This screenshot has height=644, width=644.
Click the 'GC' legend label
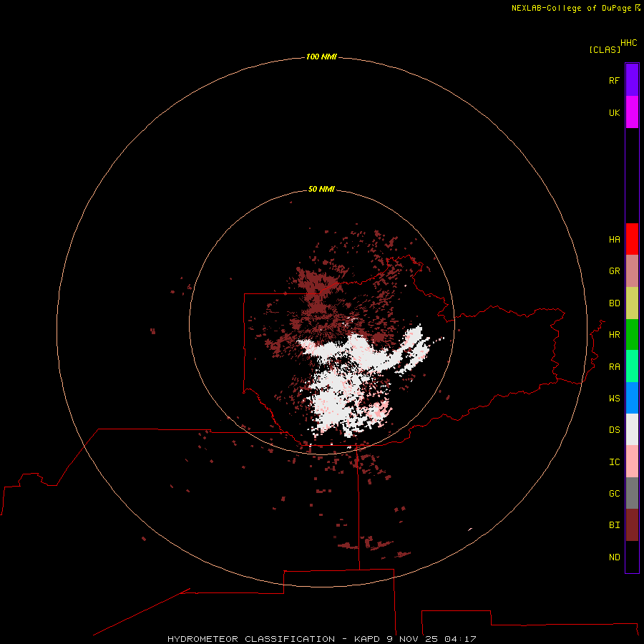pyautogui.click(x=614, y=494)
